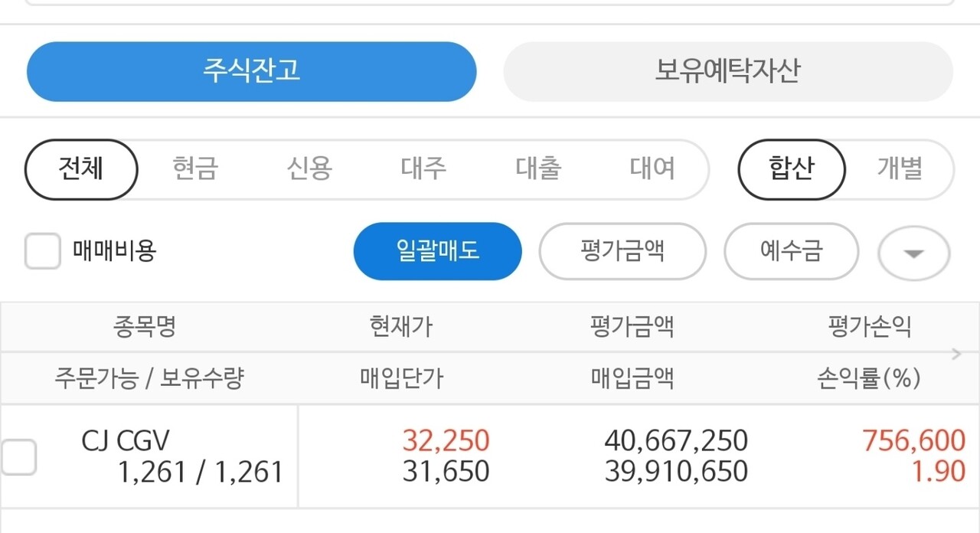This screenshot has width=980, height=533.
Task: Check the CJ CGV row checkbox
Action: pos(18,456)
